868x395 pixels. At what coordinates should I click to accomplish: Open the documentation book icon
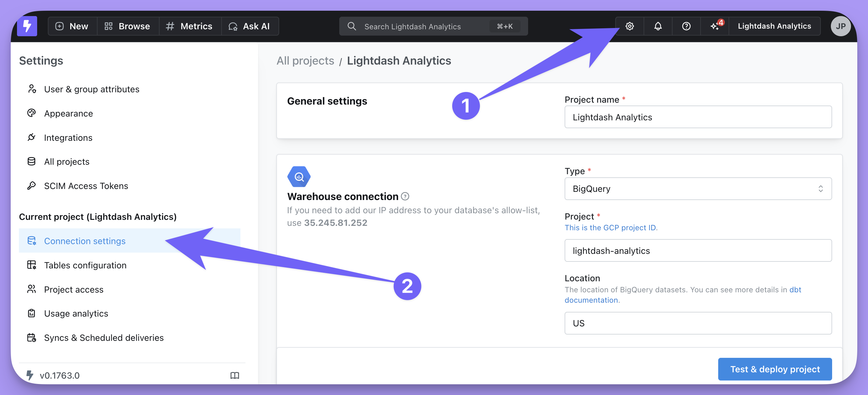(x=234, y=375)
